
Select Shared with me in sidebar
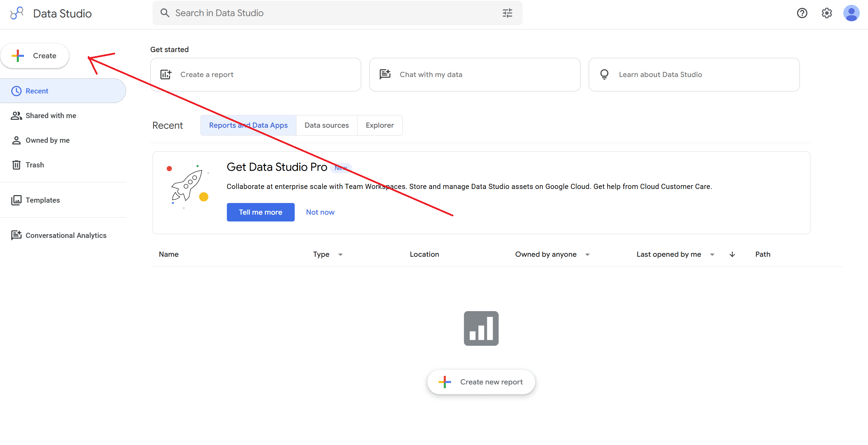63,116
